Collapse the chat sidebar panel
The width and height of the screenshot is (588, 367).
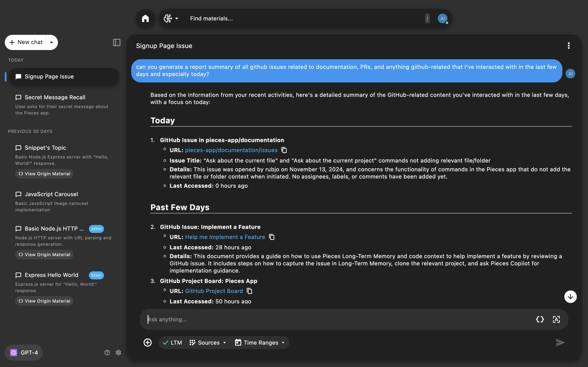[x=117, y=42]
